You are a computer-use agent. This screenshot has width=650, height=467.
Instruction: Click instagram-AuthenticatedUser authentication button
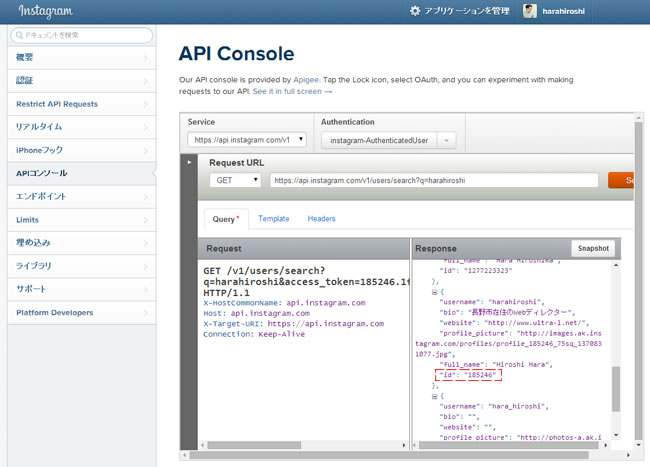(x=379, y=140)
